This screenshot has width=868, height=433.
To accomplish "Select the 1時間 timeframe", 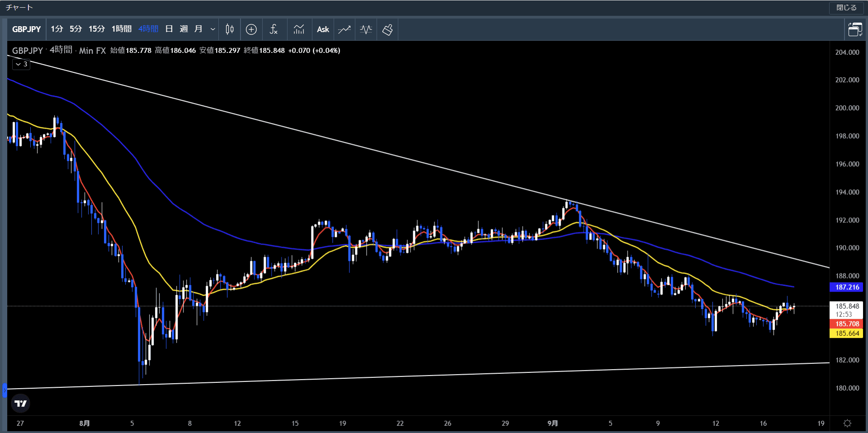I will (x=122, y=29).
